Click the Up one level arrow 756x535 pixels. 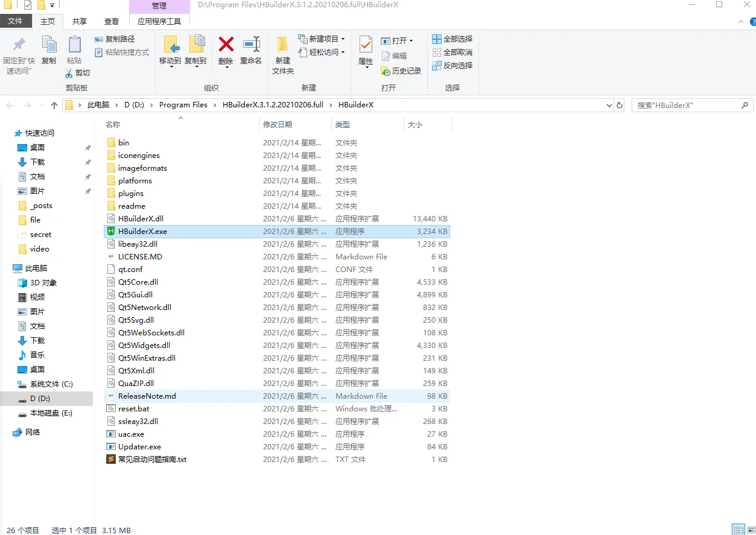pyautogui.click(x=54, y=106)
